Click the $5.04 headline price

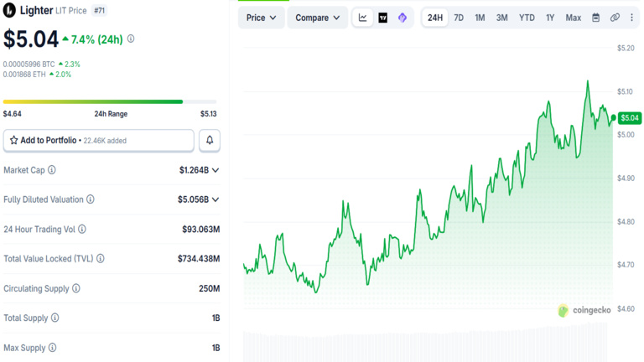click(x=31, y=39)
